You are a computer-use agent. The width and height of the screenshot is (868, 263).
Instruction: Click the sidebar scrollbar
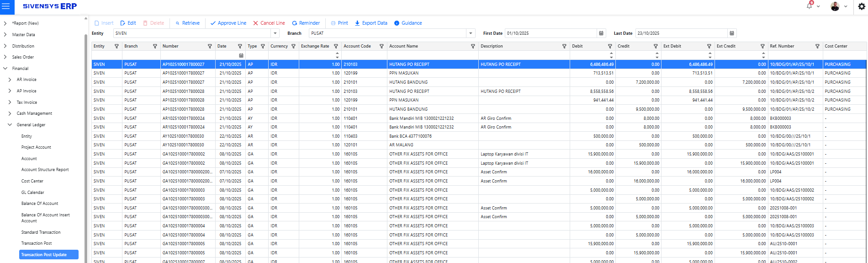85,142
